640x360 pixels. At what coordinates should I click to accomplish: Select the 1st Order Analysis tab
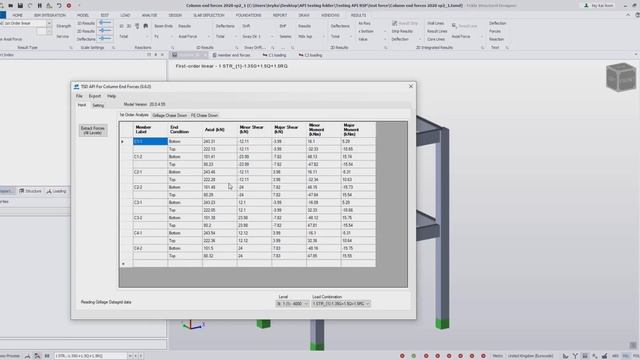[134, 115]
